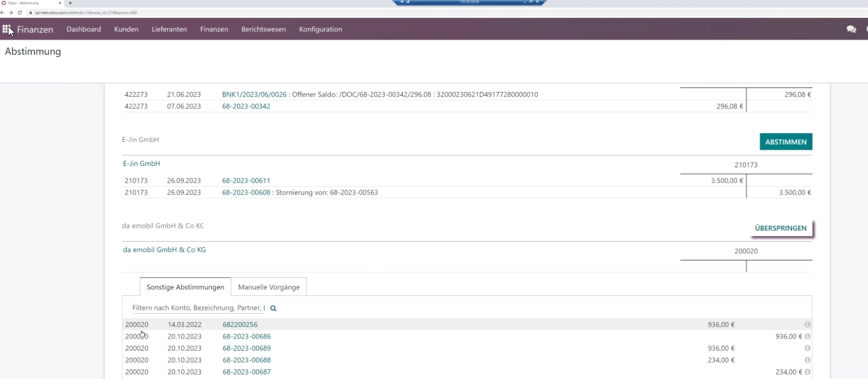Switch to Manuelle Vorgänge tab
Viewport: 868px width, 379px height.
click(x=269, y=287)
